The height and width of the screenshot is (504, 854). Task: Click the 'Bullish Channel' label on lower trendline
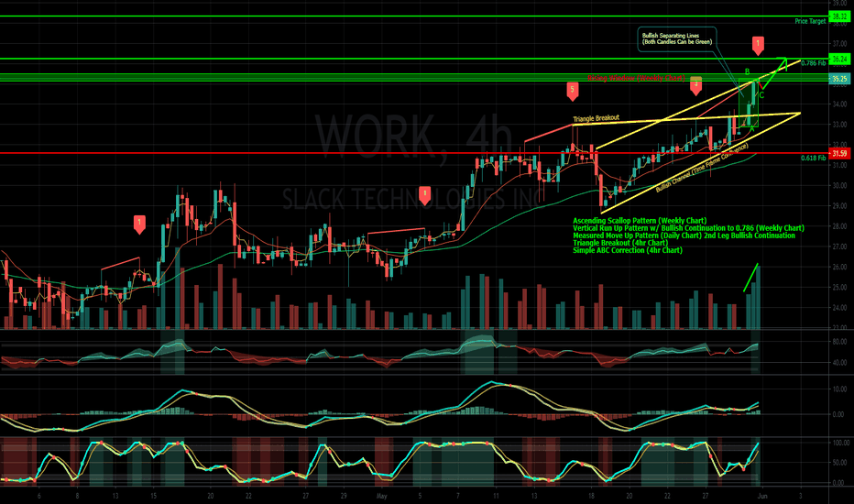pyautogui.click(x=702, y=168)
